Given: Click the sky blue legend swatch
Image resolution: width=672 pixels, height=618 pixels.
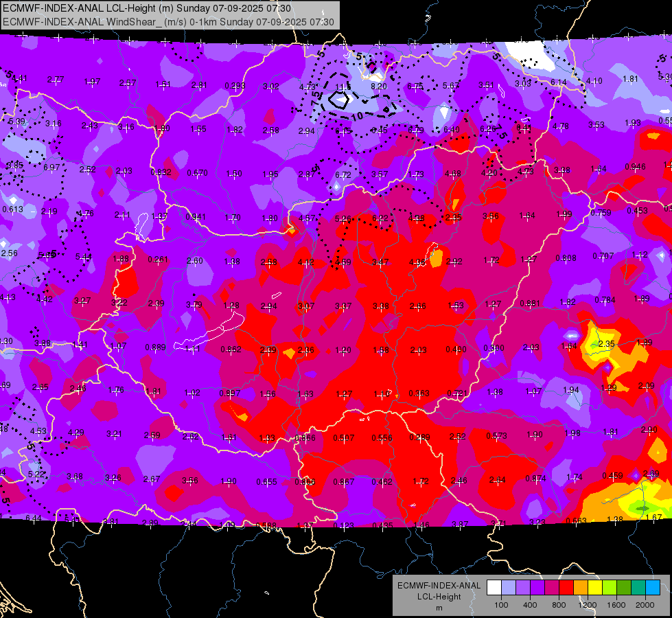Looking at the screenshot, I should coord(653,588).
